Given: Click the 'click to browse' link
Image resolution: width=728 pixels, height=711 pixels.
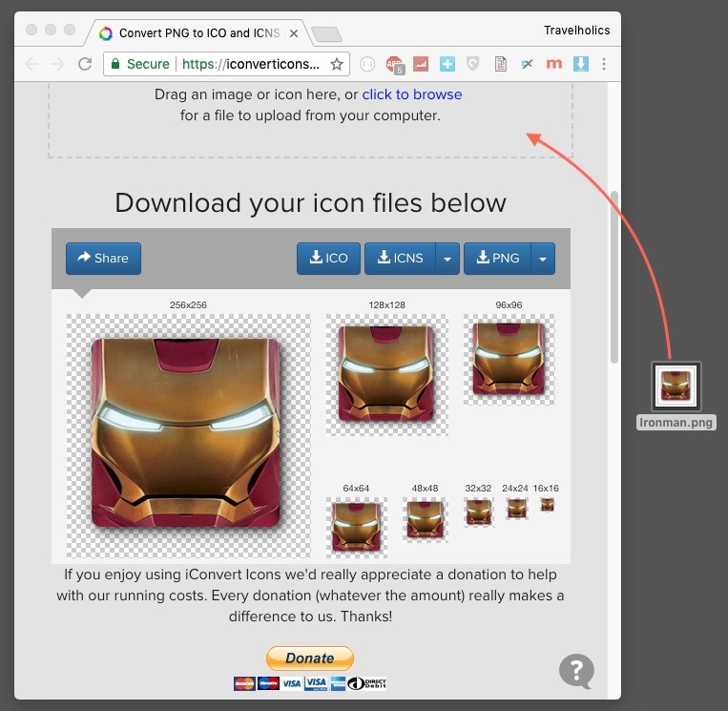Looking at the screenshot, I should click(412, 94).
